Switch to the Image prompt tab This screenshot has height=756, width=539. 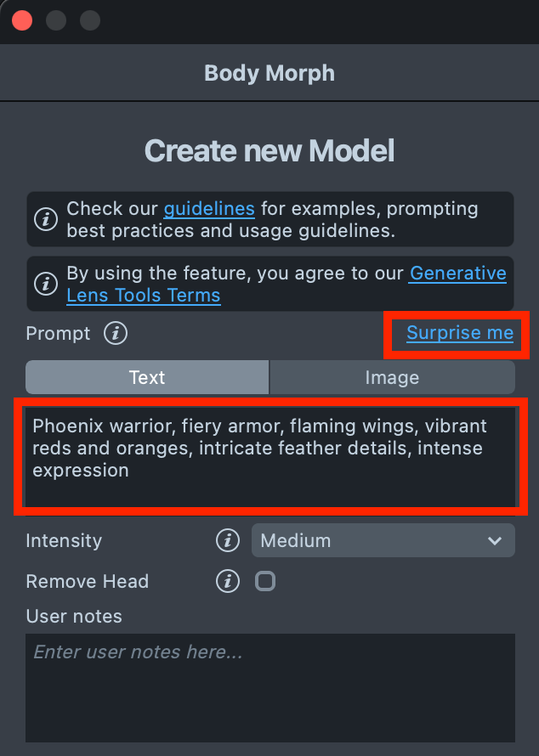[392, 377]
